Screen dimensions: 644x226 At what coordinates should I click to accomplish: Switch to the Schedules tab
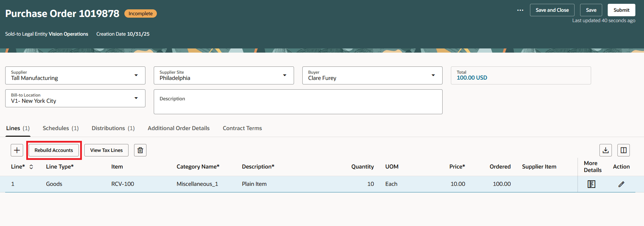coord(61,128)
